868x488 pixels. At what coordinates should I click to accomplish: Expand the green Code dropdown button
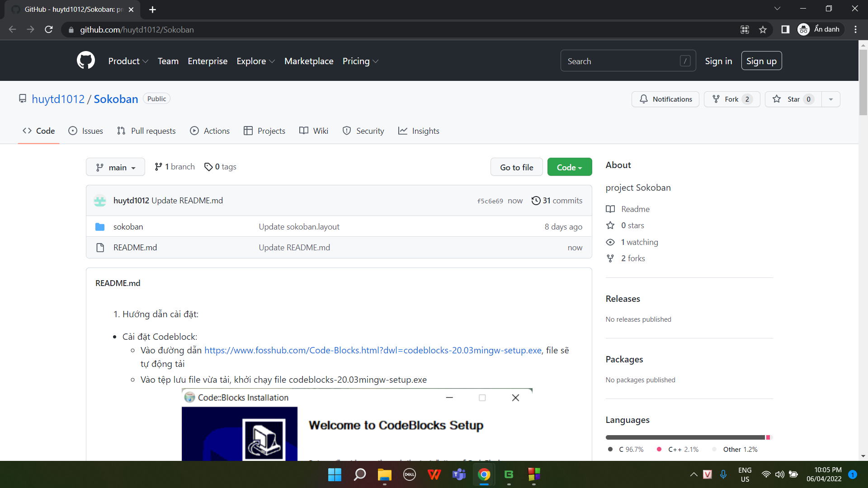pyautogui.click(x=570, y=167)
